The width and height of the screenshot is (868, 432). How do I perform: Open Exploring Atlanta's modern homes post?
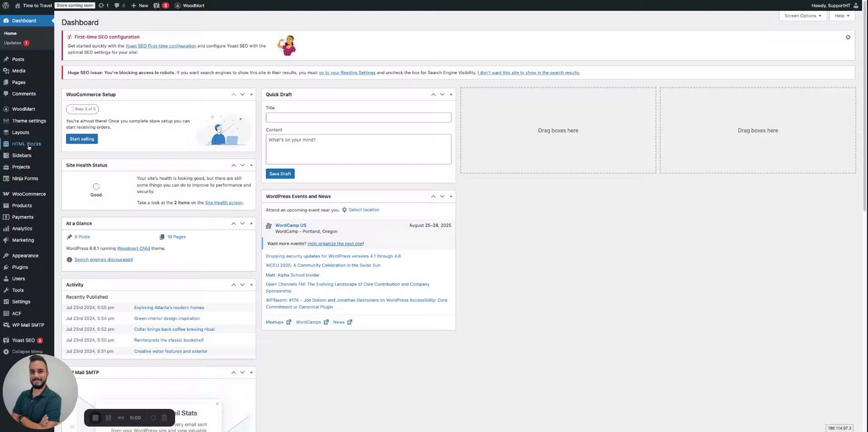[x=169, y=307]
